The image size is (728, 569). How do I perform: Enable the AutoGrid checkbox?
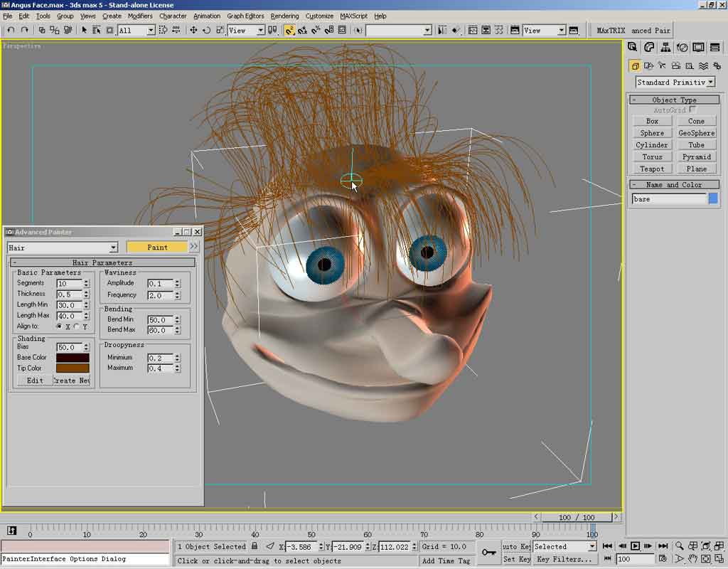click(692, 110)
